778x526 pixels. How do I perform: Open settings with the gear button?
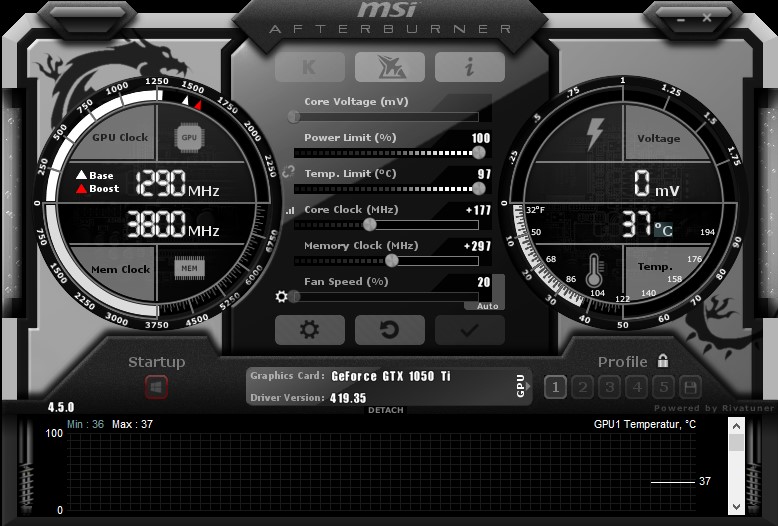pos(310,329)
